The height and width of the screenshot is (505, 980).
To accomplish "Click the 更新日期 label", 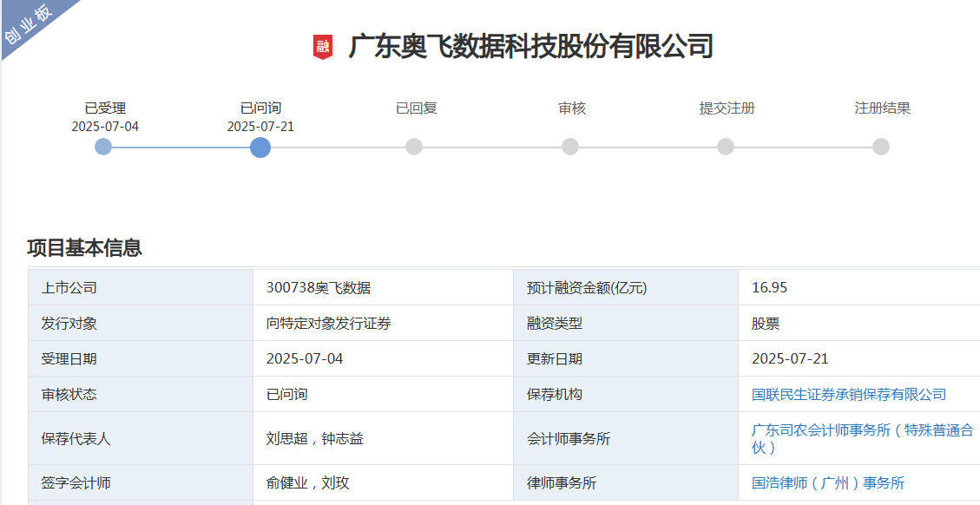I will pyautogui.click(x=555, y=358).
